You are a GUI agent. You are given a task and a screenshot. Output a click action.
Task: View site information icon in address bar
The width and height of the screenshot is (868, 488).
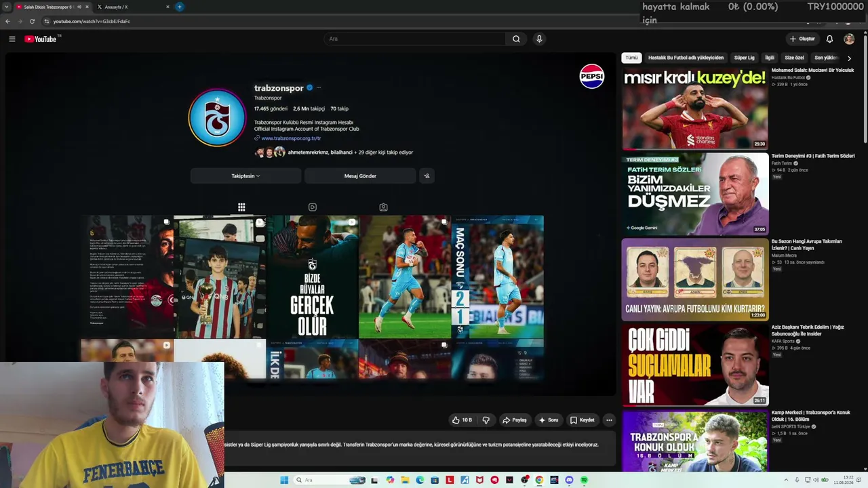[46, 21]
